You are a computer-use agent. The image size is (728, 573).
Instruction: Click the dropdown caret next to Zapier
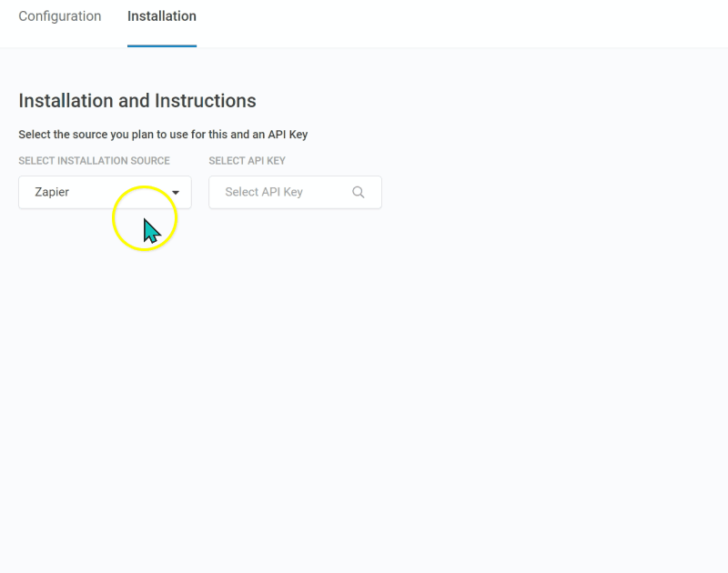[177, 192]
